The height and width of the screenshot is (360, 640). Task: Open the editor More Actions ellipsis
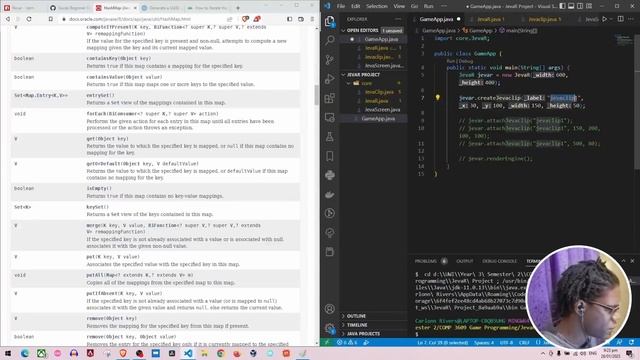pos(632,19)
